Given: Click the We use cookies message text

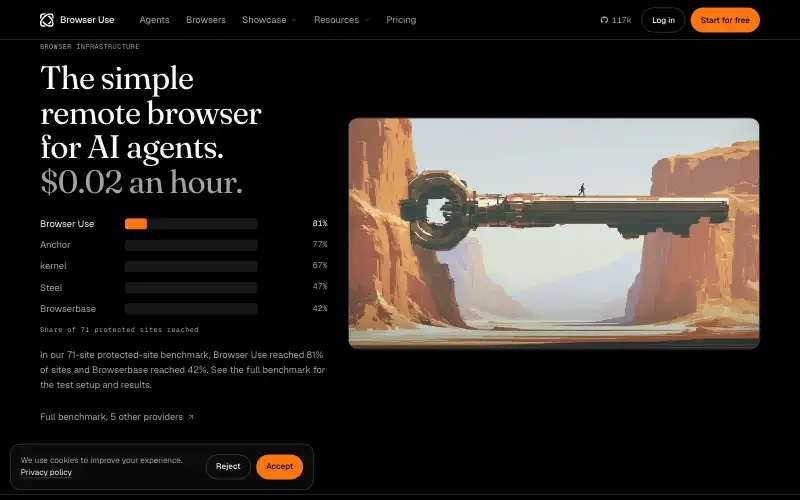Looking at the screenshot, I should [102, 460].
